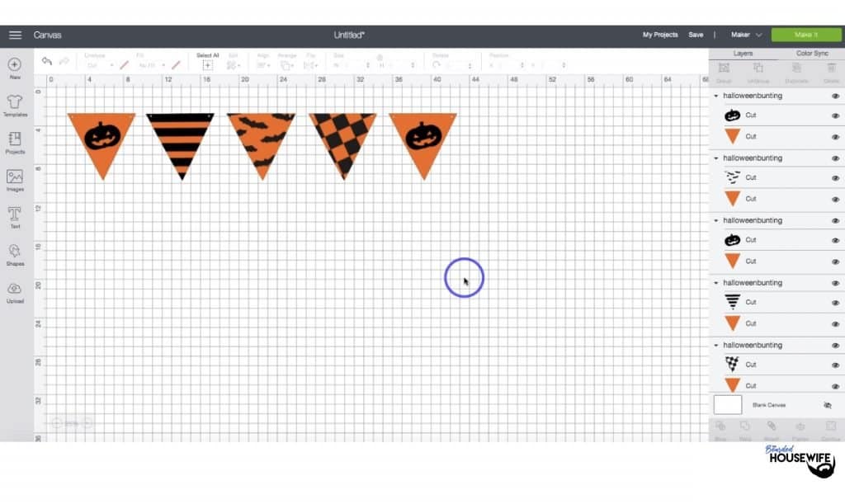Open the Projects panel in sidebar
Viewport: 845px width, 504px height.
pyautogui.click(x=15, y=139)
